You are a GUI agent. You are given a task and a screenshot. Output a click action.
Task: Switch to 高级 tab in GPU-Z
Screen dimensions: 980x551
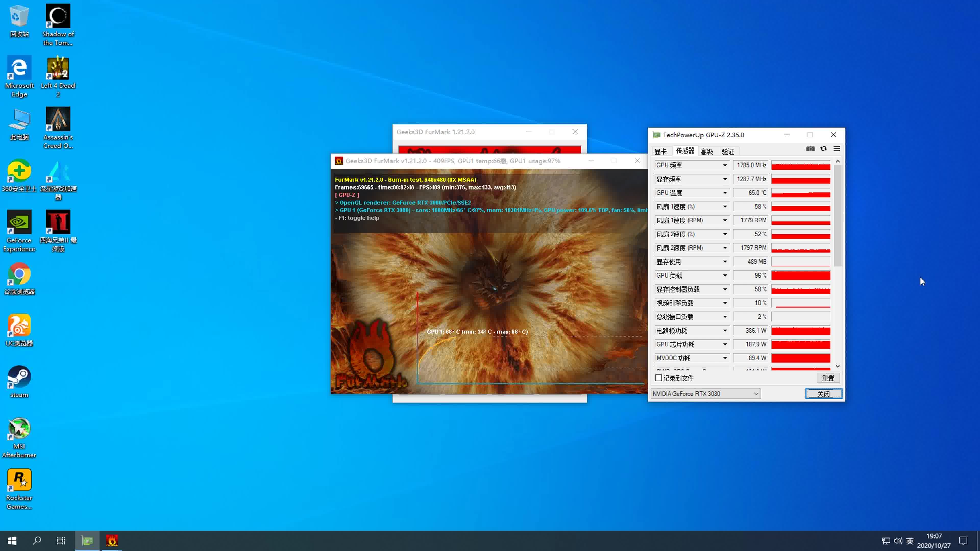click(706, 151)
